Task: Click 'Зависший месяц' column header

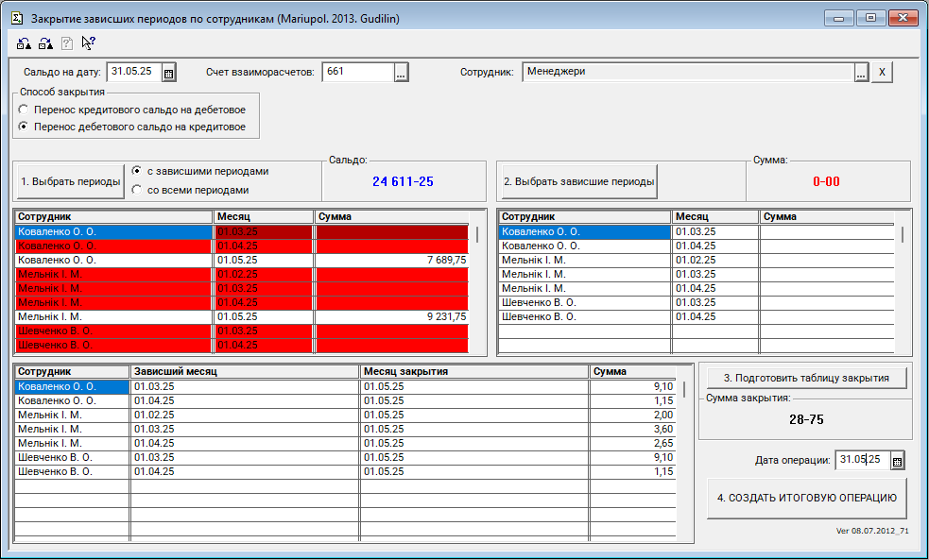Action: coord(244,372)
